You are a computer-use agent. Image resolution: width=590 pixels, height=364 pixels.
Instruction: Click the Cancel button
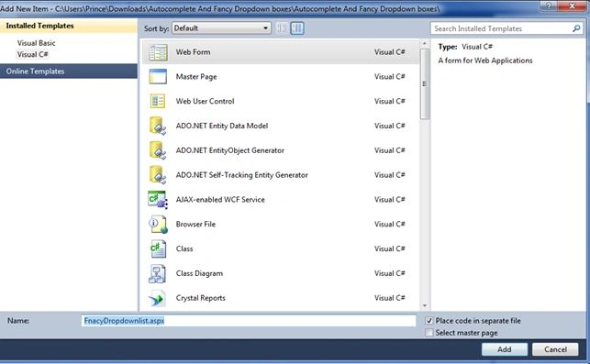(555, 349)
